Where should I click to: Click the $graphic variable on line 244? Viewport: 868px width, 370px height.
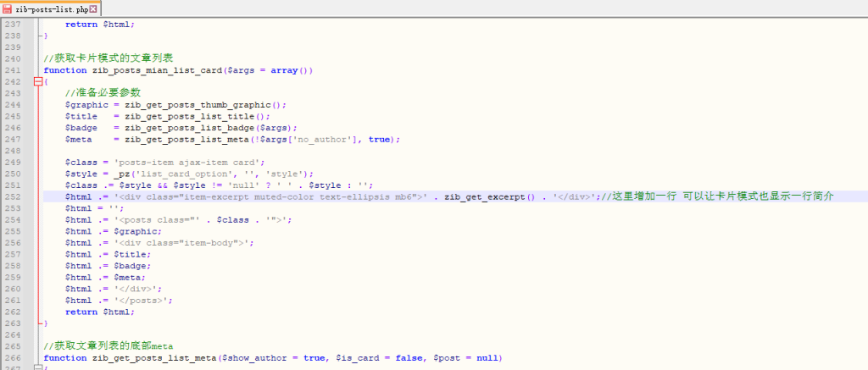tap(86, 105)
